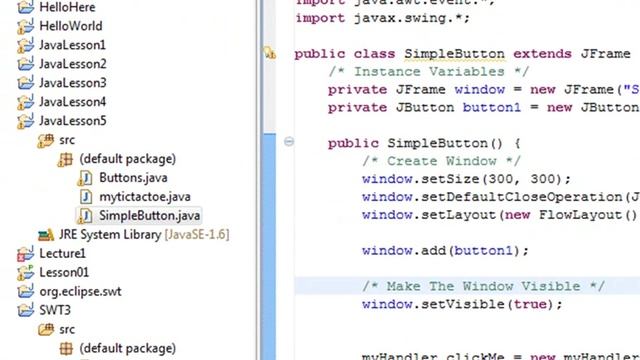Select src folder under JavaLesson5
This screenshot has width=640, height=360.
click(x=67, y=140)
